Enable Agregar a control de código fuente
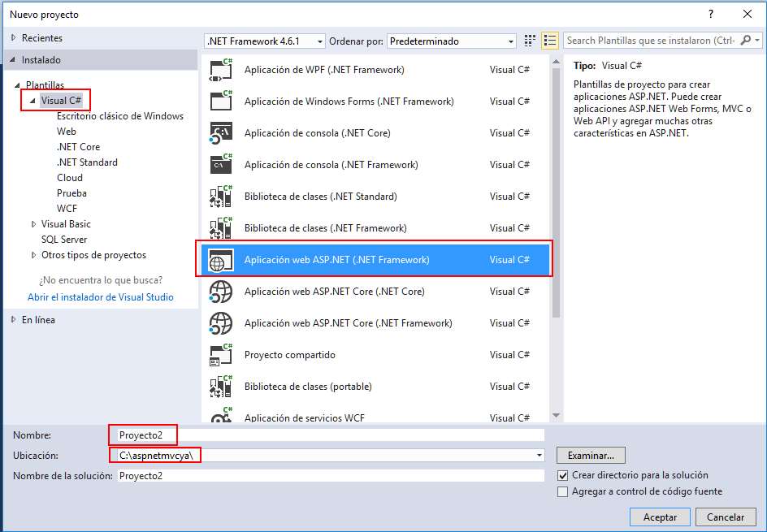The width and height of the screenshot is (767, 532). pyautogui.click(x=563, y=491)
